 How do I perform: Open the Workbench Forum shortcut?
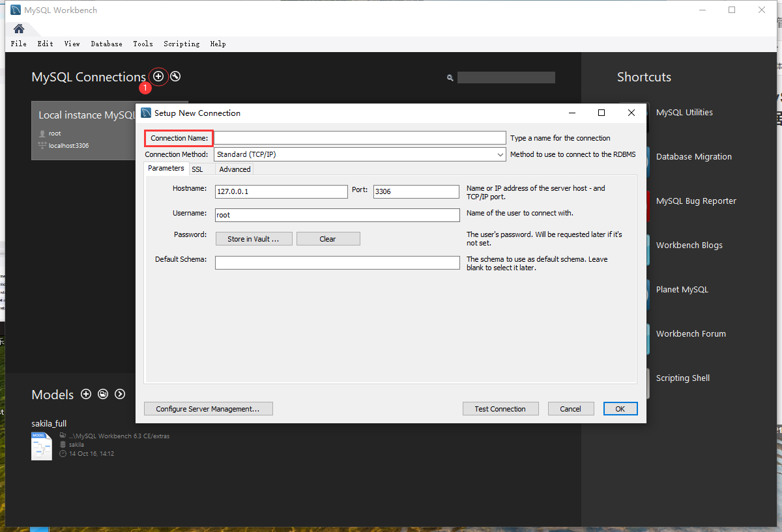[691, 333]
